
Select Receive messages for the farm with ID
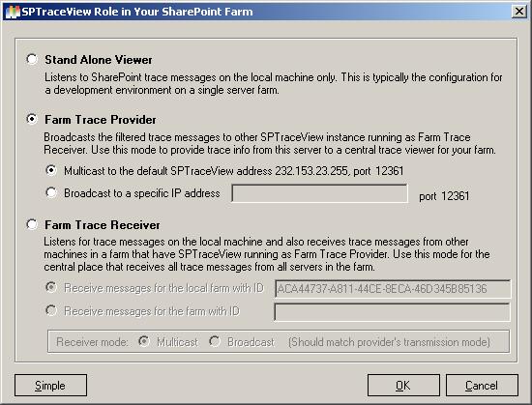(x=51, y=310)
